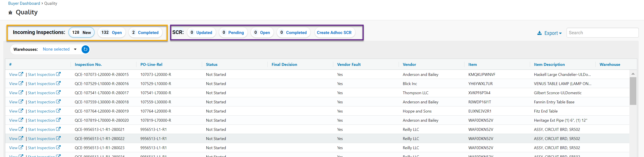Click Start Inspection link for QCE-107764-L20000-R-280019
Image resolution: width=644 pixels, height=157 pixels.
pos(41,111)
